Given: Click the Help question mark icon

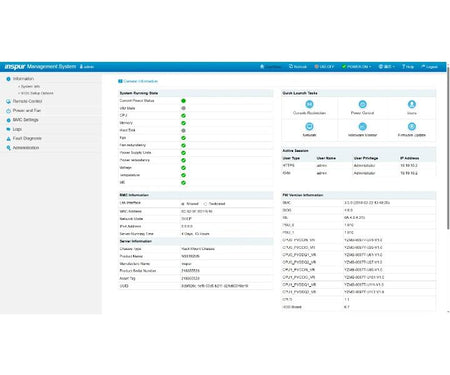Looking at the screenshot, I should 403,67.
